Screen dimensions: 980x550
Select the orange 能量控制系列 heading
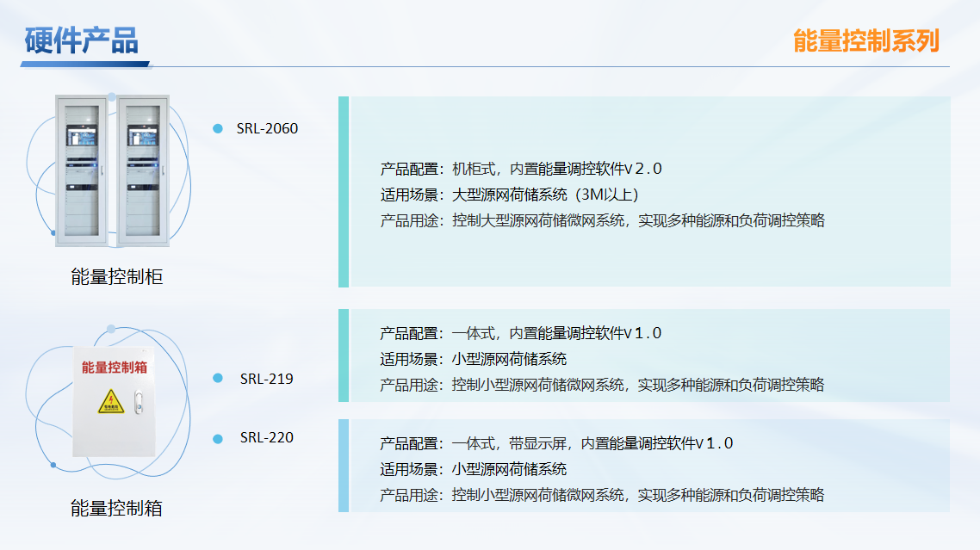pyautogui.click(x=865, y=40)
